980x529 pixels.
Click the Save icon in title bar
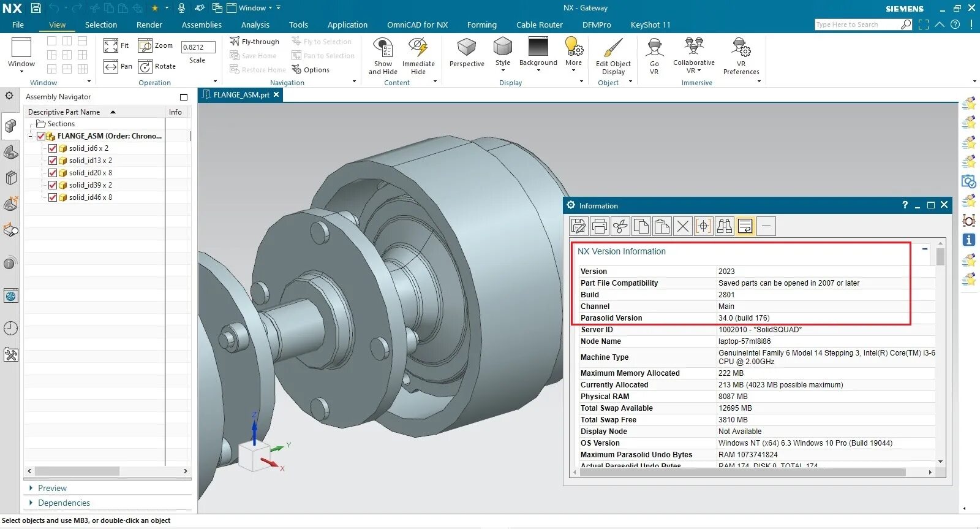[x=36, y=8]
